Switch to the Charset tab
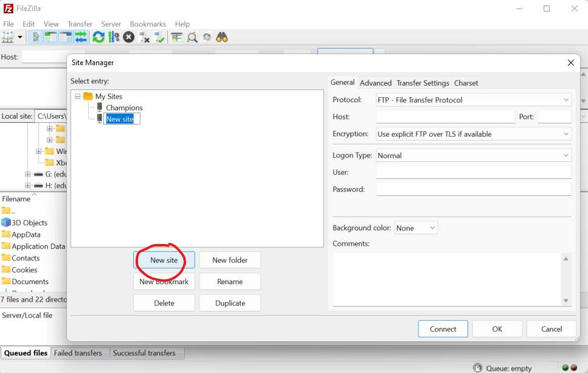 tap(466, 83)
